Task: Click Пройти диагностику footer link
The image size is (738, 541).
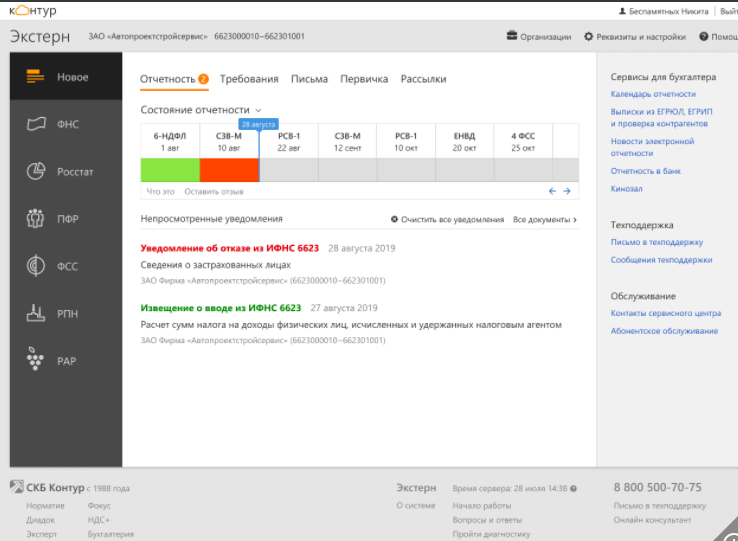Action: click(491, 534)
